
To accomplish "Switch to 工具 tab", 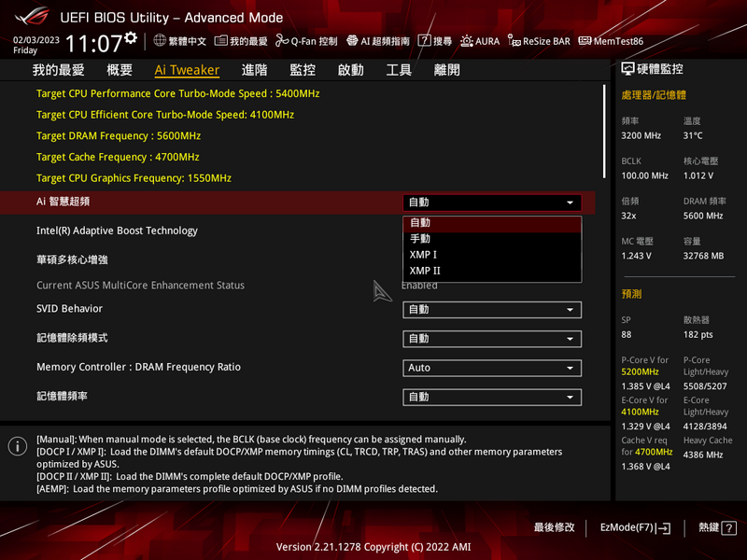I will coord(399,70).
